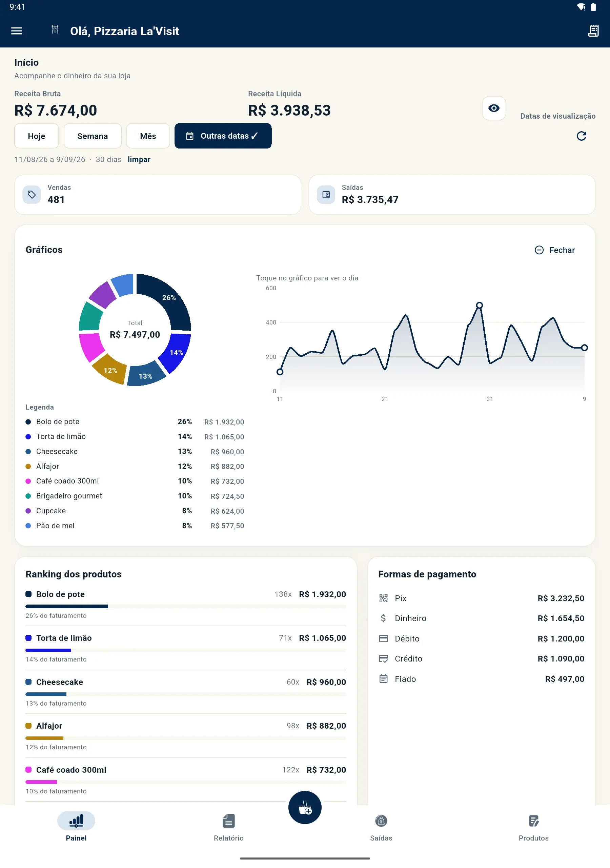
Task: Tap the Saídas R$ 3.735,47 card
Action: pyautogui.click(x=452, y=195)
